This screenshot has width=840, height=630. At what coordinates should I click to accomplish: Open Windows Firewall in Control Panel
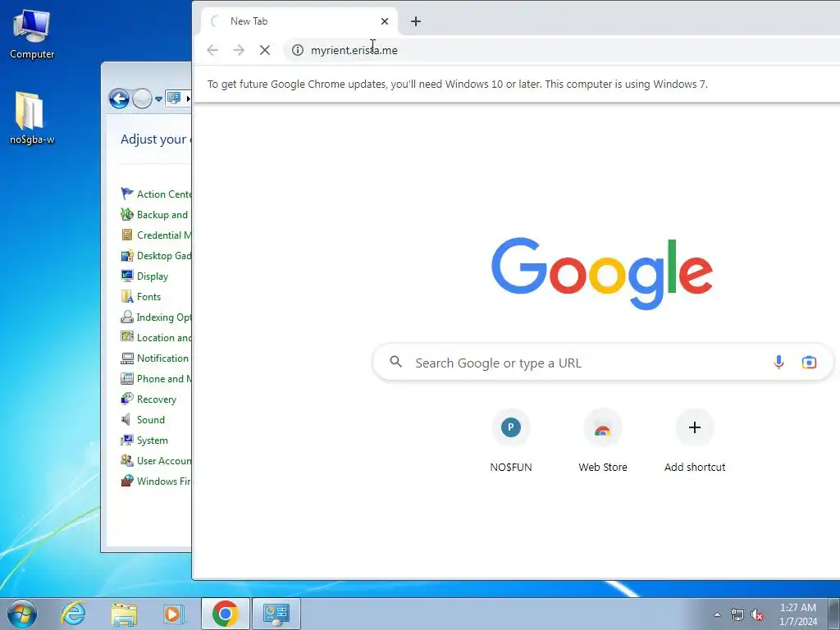(x=156, y=481)
